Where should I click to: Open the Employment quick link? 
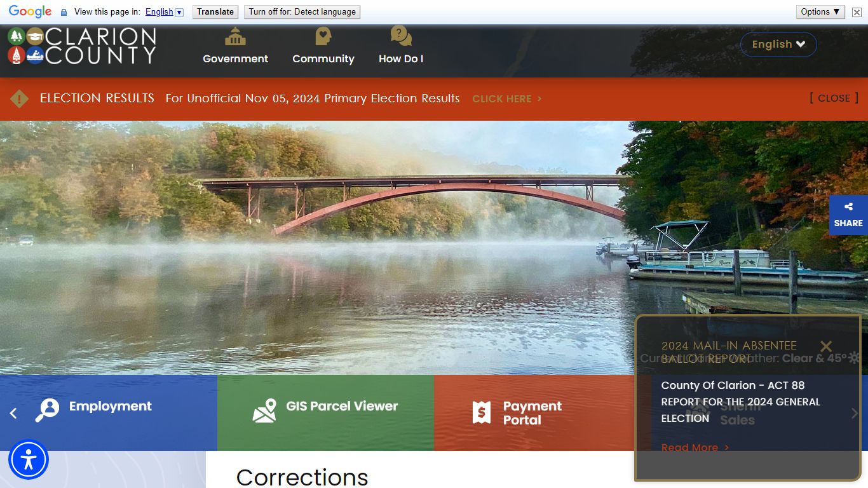(109, 413)
